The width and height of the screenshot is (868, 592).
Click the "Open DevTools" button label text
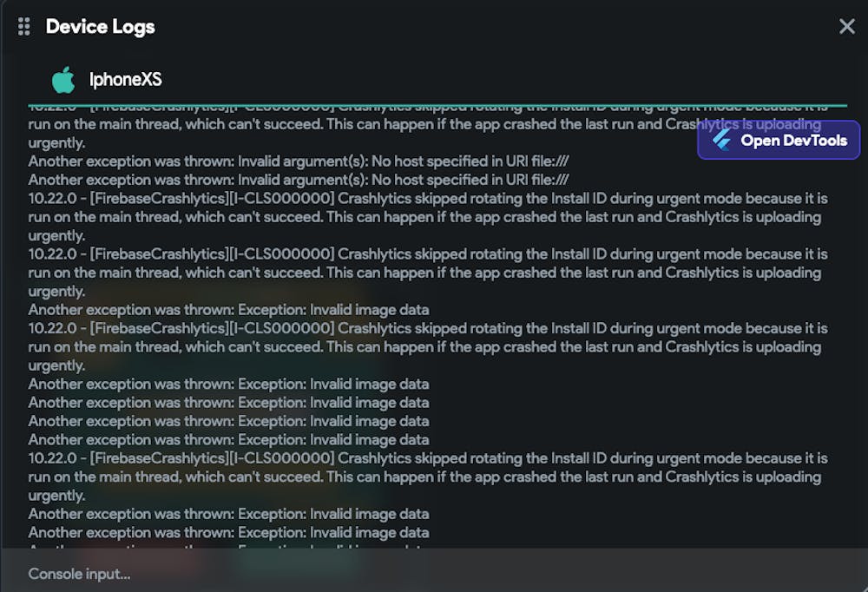coord(793,140)
